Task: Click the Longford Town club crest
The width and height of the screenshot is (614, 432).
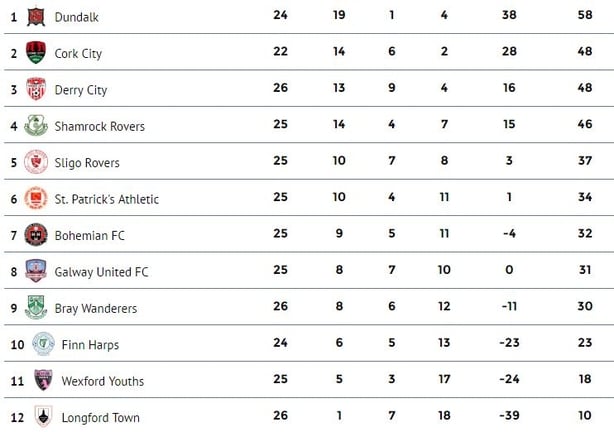Action: click(43, 416)
